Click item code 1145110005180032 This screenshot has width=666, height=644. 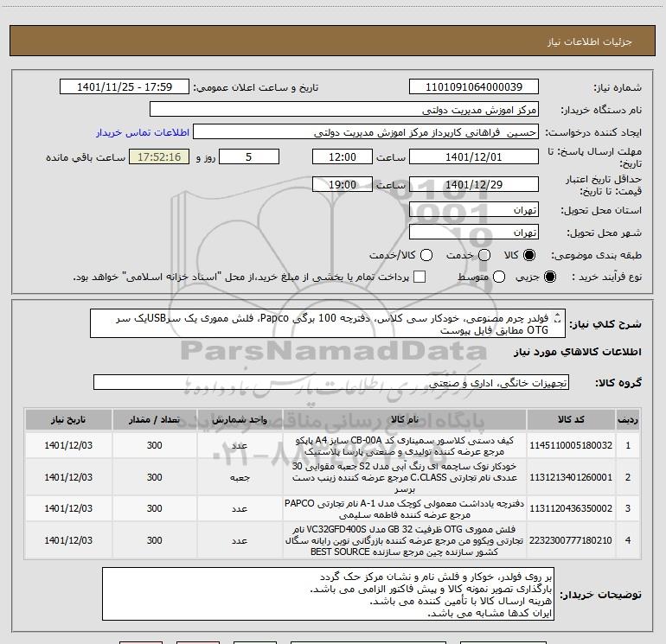tap(571, 445)
